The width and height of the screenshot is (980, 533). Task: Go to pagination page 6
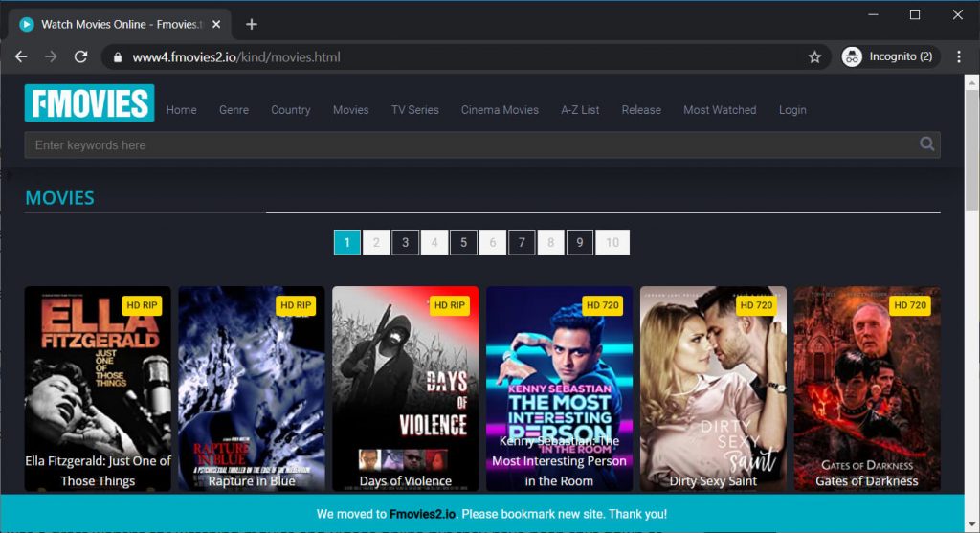point(493,242)
